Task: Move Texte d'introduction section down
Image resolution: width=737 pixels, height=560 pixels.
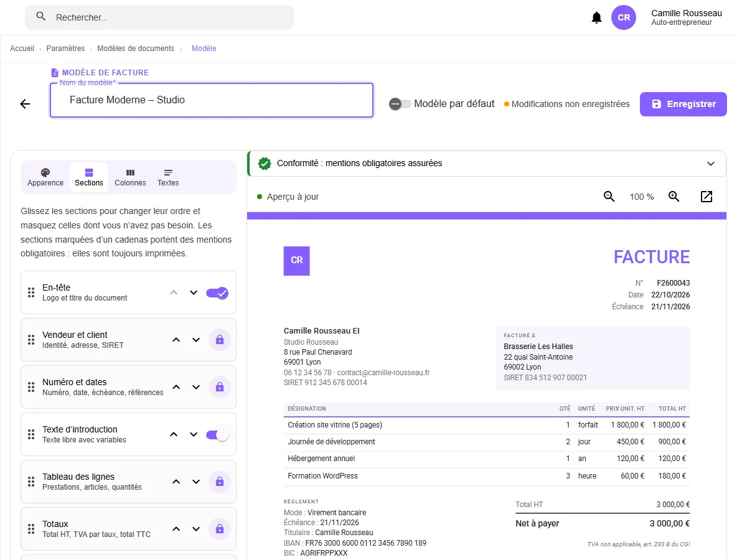Action: (x=194, y=434)
